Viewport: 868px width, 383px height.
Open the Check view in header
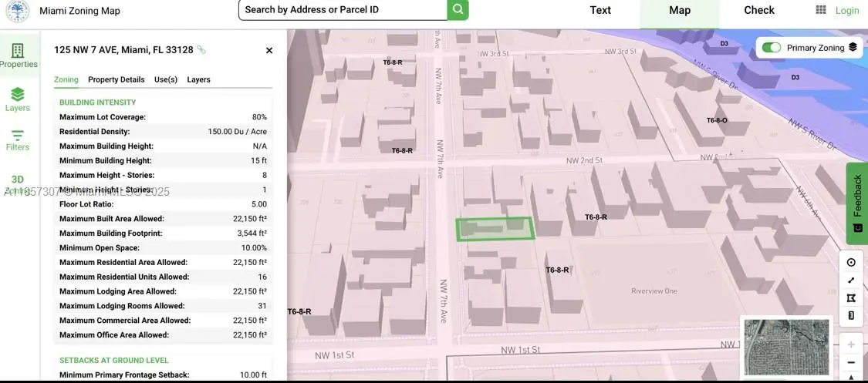click(x=758, y=10)
